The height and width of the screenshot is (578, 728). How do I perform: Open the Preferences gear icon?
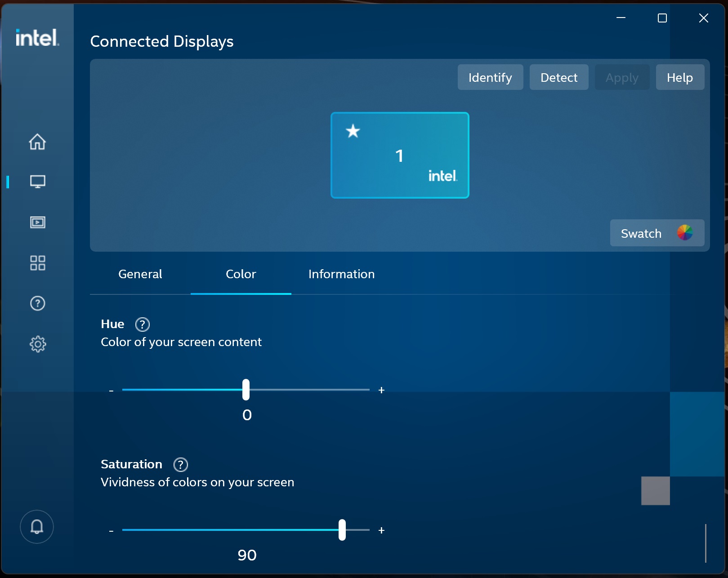[x=37, y=344]
